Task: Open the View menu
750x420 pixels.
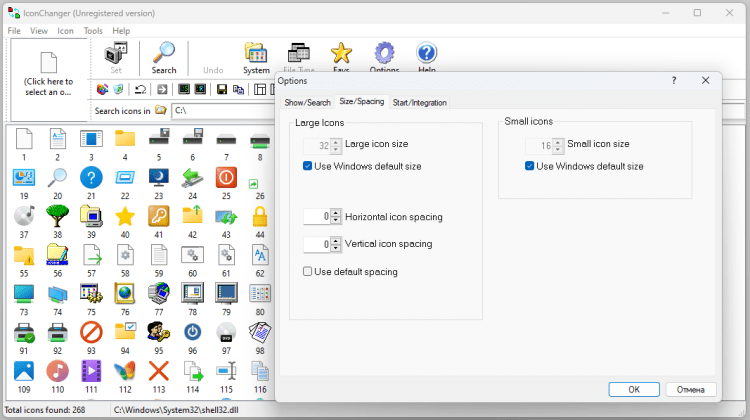Action: click(39, 31)
